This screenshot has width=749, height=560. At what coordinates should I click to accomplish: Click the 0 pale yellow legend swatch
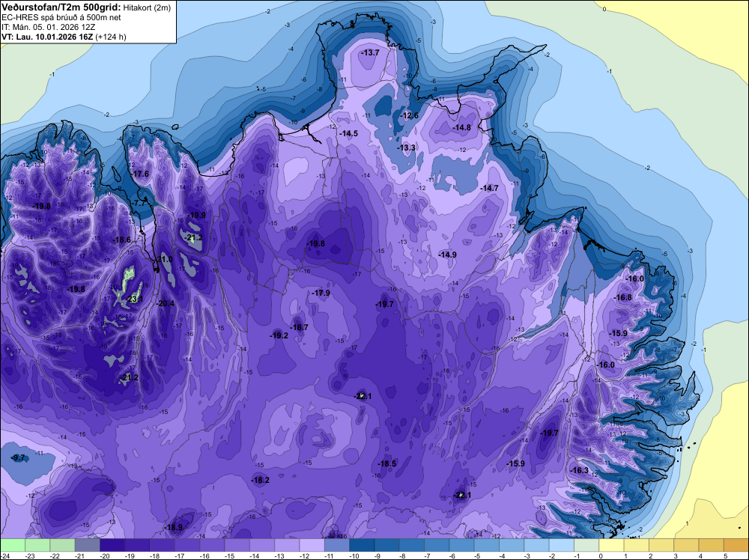[611, 545]
